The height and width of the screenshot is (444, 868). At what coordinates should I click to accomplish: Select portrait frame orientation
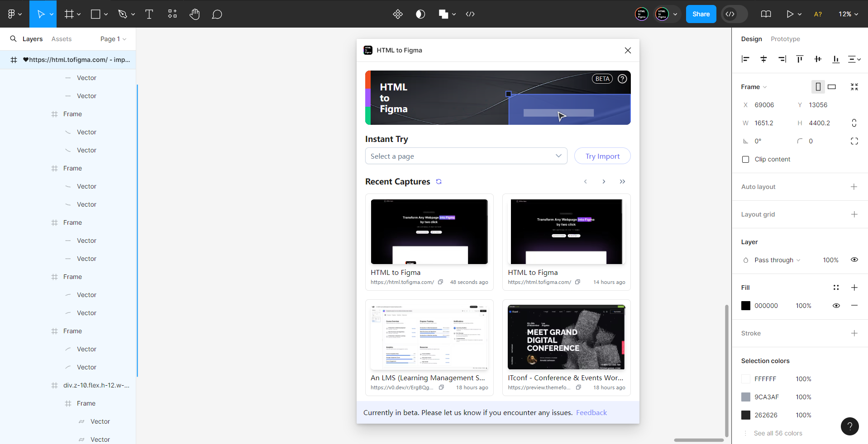(818, 87)
